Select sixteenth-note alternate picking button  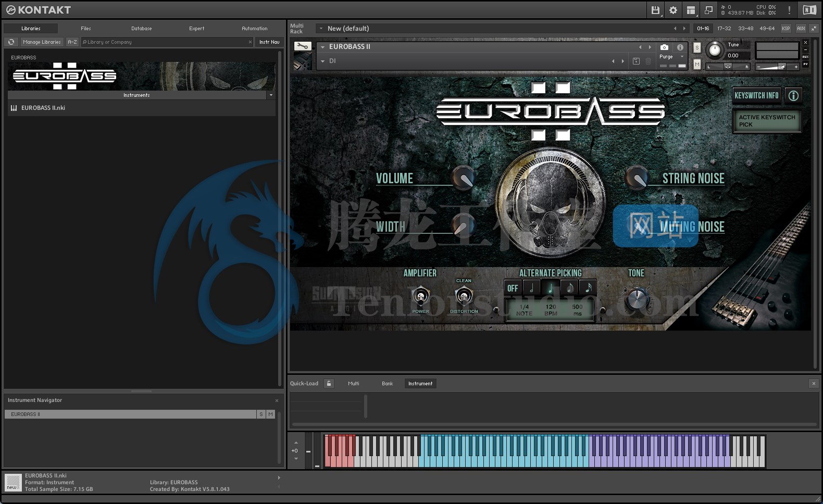pos(588,288)
